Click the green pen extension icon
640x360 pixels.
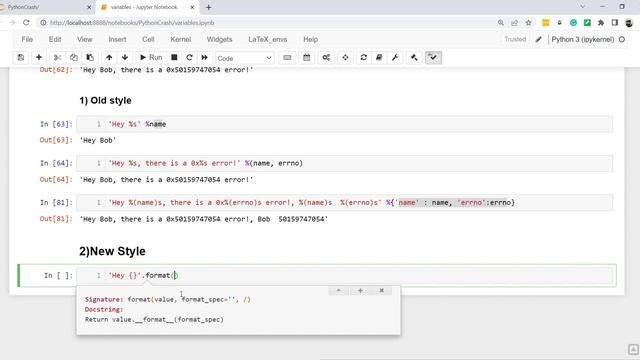[587, 23]
